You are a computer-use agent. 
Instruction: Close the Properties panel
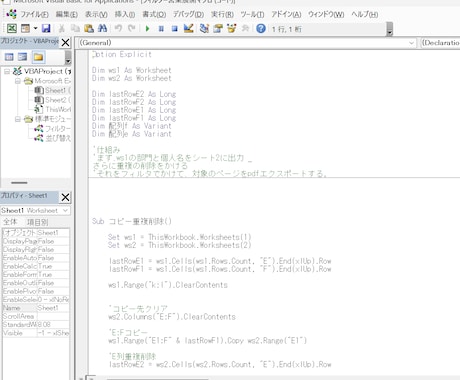pos(65,197)
